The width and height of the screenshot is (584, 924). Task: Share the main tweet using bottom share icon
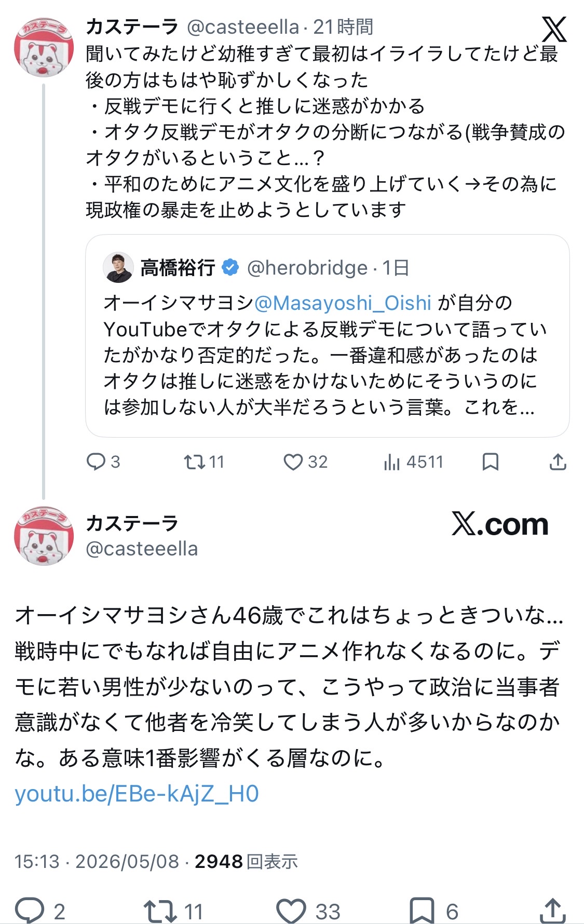point(553,911)
